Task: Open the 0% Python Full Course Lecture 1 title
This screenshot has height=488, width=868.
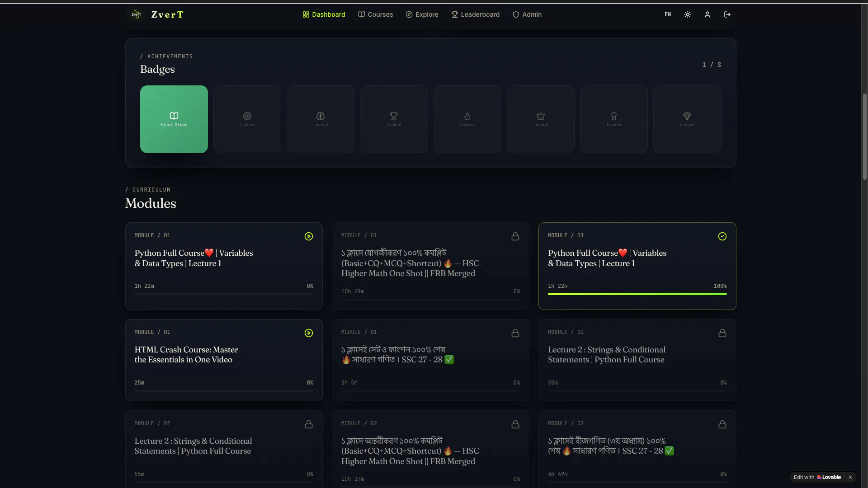Action: coord(193,258)
